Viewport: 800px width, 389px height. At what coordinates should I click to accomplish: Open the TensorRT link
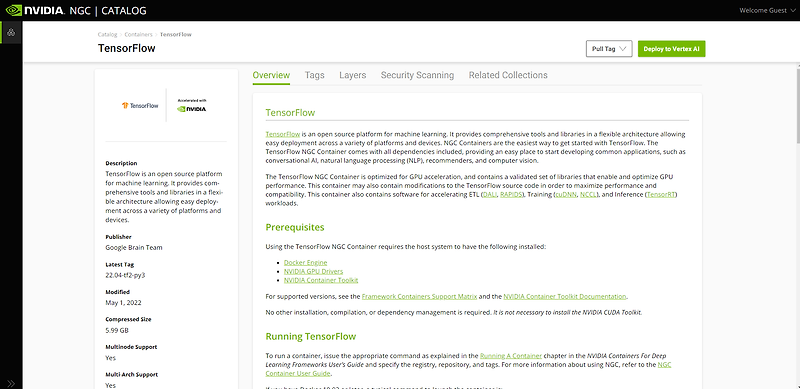[x=662, y=195]
